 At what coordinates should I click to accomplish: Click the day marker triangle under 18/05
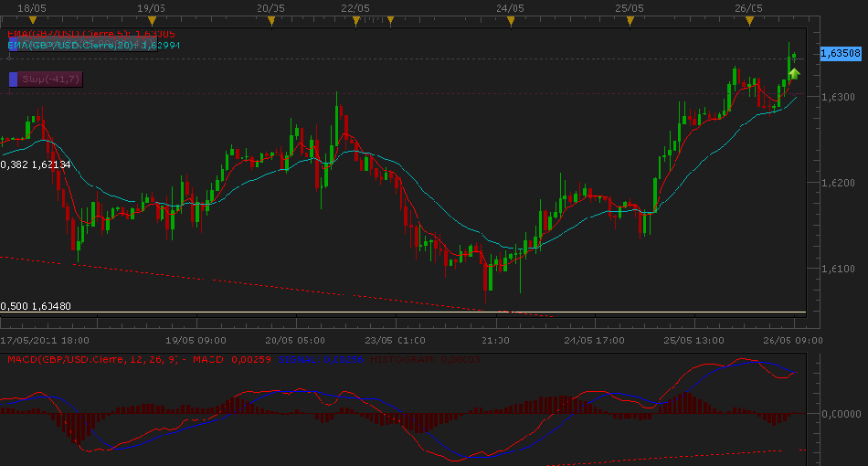click(x=31, y=19)
